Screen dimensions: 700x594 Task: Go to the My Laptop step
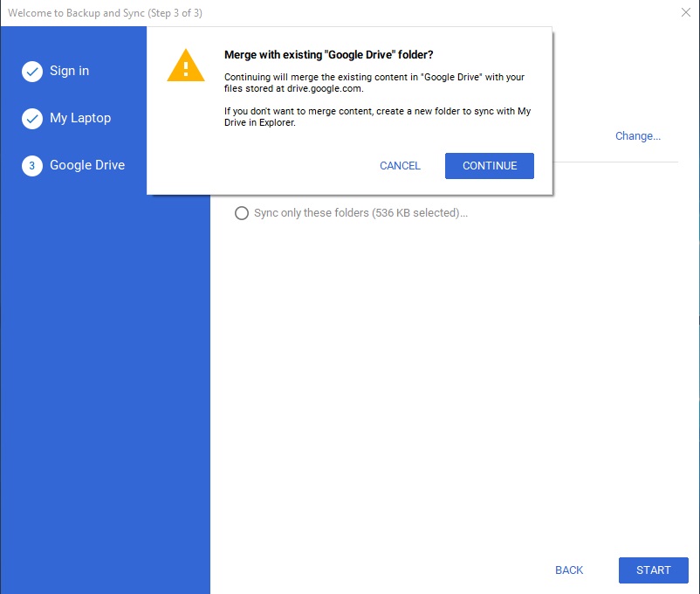[80, 118]
